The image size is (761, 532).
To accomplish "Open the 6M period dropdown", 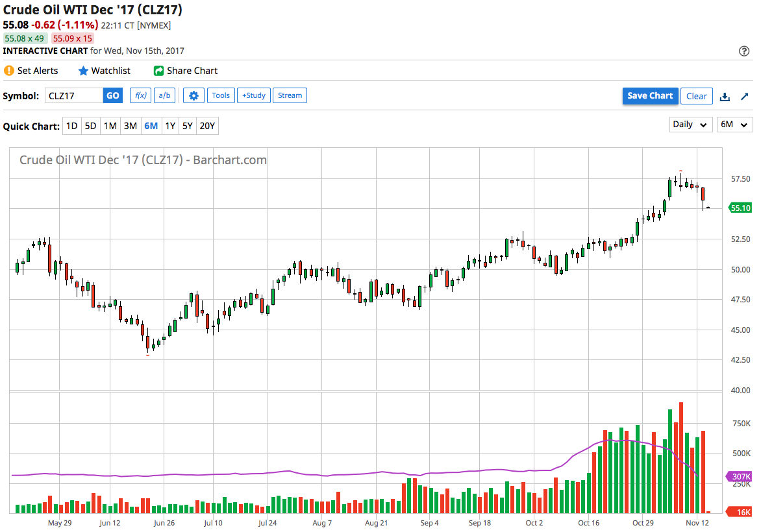I will pyautogui.click(x=735, y=125).
